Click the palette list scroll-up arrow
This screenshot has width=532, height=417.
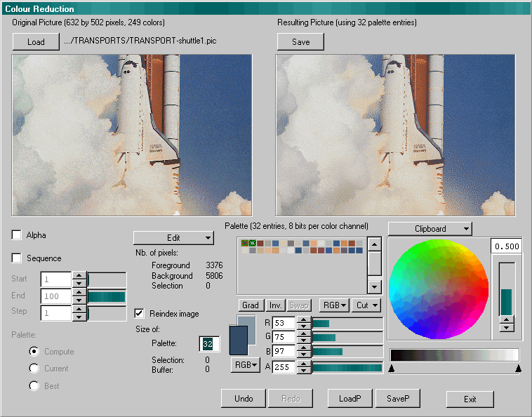375,244
